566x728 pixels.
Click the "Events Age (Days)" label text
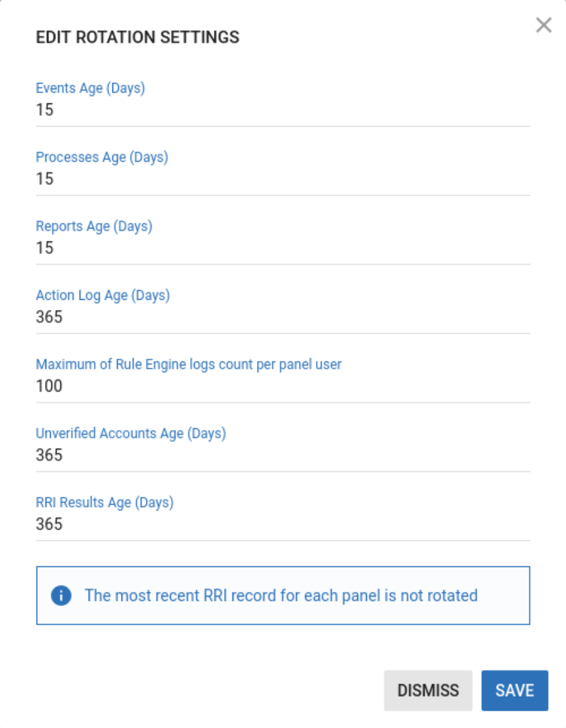(x=91, y=88)
